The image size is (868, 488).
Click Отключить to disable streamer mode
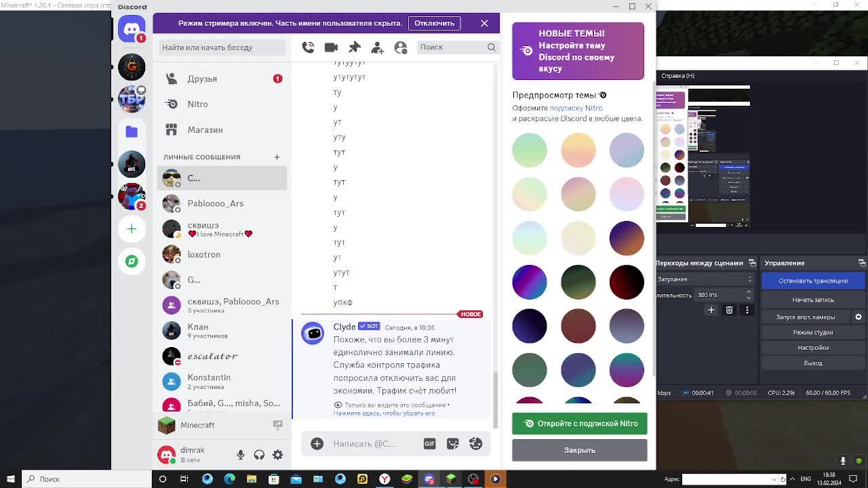[434, 23]
